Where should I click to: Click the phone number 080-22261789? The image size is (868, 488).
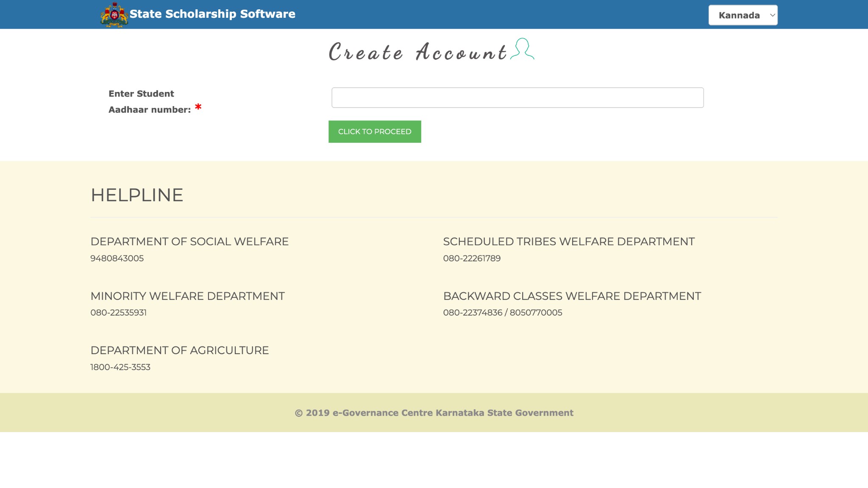click(472, 258)
